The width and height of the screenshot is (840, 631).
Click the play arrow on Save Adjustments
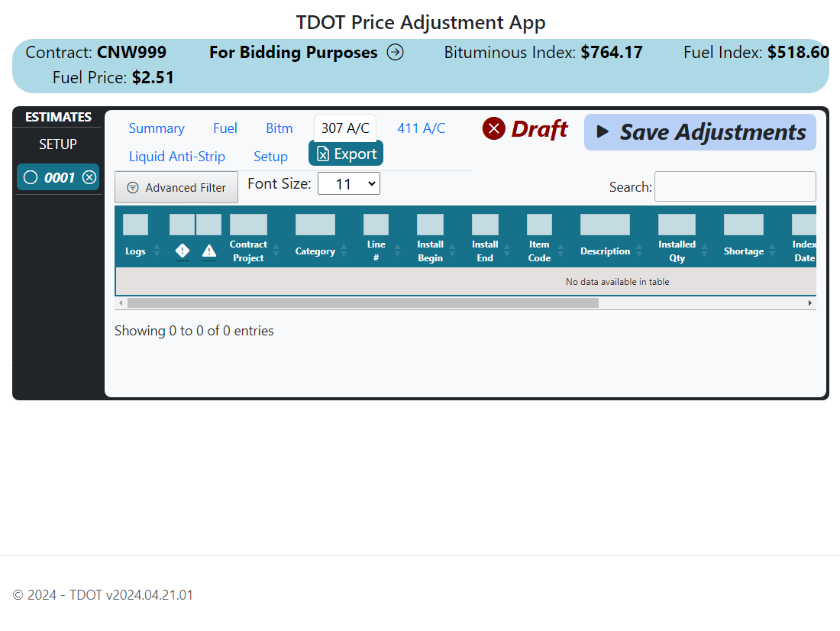click(603, 132)
